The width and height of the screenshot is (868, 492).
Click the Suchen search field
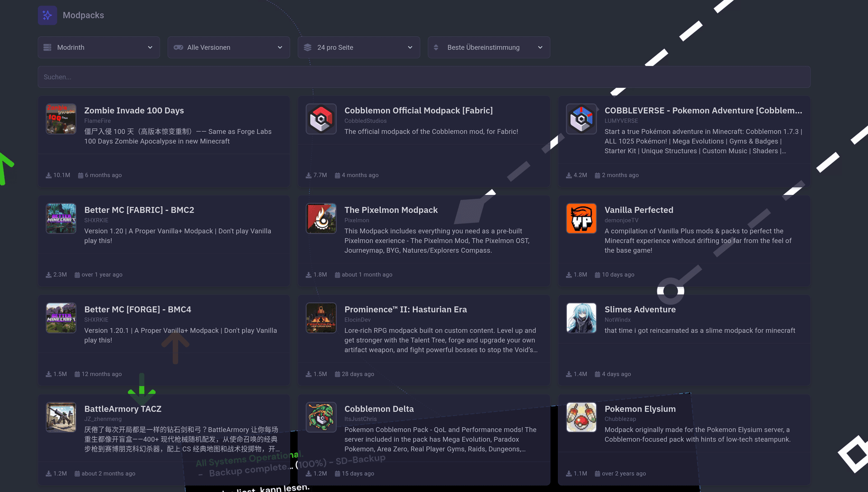click(424, 77)
